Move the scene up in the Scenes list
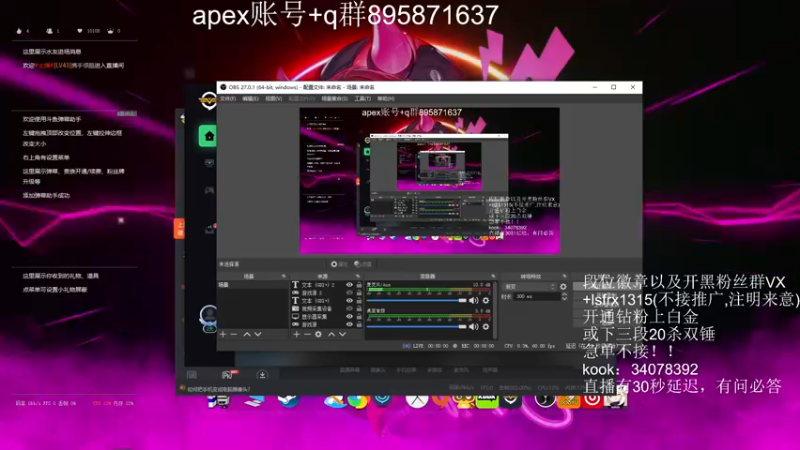Viewport: 800px width, 450px height. (x=247, y=334)
